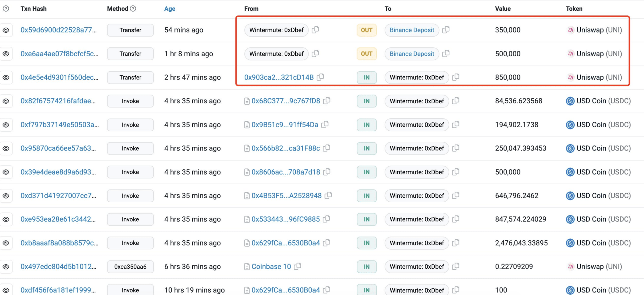The height and width of the screenshot is (295, 644).
Task: Click eye icon for txn 0x59d6900d22528a77
Action: pyautogui.click(x=6, y=30)
